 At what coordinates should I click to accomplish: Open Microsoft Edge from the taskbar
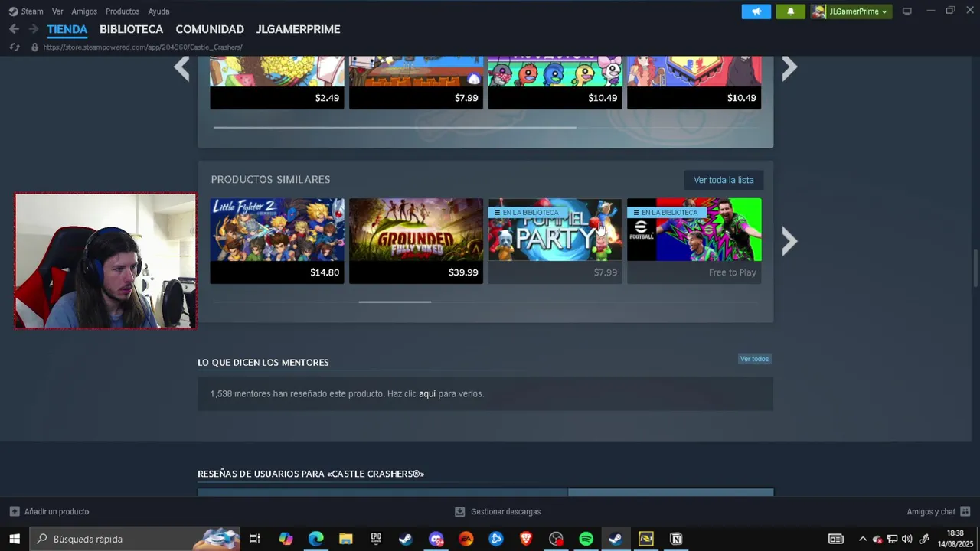point(315,539)
